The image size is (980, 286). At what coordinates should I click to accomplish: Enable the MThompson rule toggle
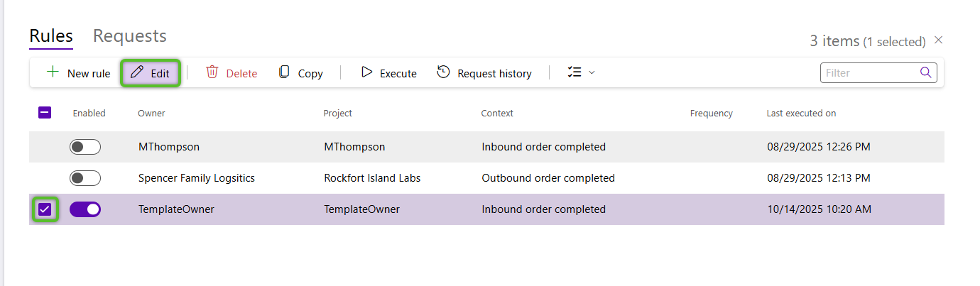point(85,147)
